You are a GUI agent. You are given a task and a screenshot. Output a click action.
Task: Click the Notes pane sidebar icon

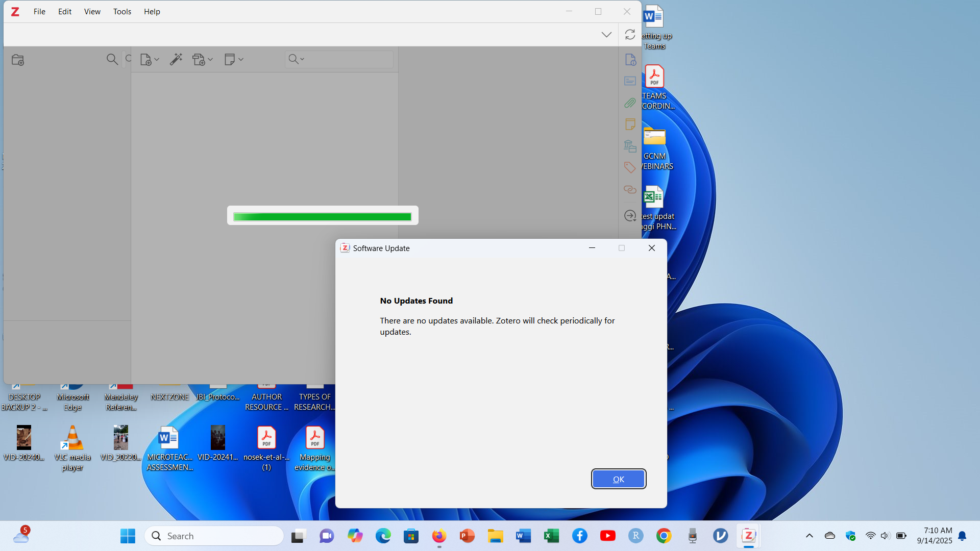[630, 124]
